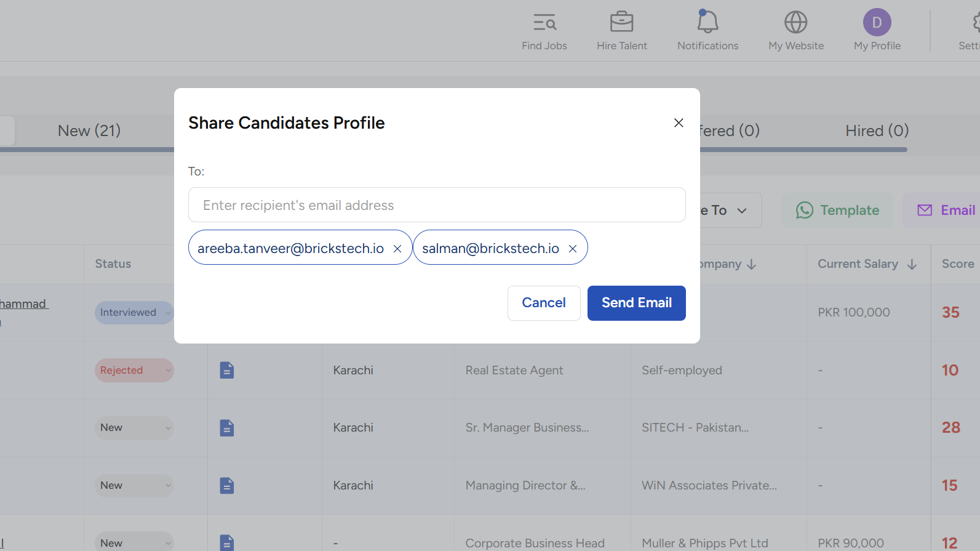Open My Website globe icon
The image size is (980, 551).
tap(795, 23)
